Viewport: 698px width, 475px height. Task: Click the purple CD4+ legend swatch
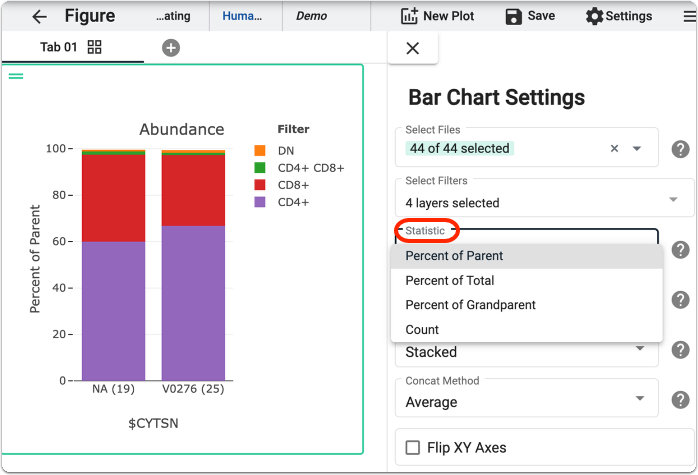pyautogui.click(x=260, y=202)
